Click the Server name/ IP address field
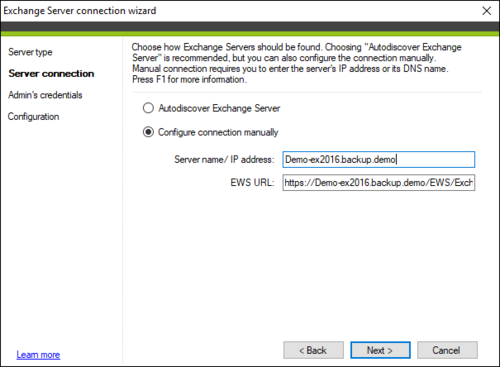The width and height of the screenshot is (500, 367). [x=379, y=160]
